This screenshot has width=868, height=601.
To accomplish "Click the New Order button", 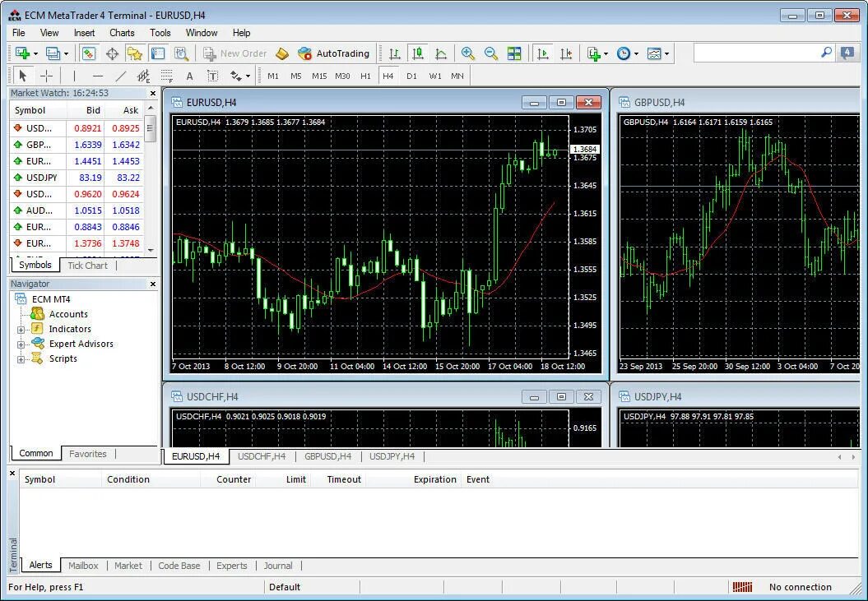I will coord(234,53).
